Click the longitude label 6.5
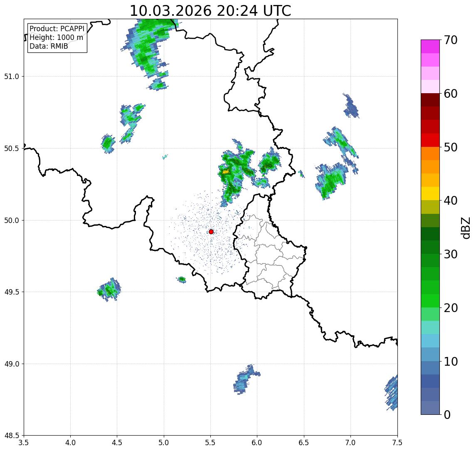This screenshot has width=476, height=451. 304,443
